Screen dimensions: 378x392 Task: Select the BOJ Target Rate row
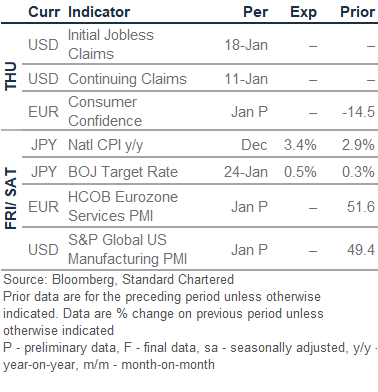tap(200, 172)
